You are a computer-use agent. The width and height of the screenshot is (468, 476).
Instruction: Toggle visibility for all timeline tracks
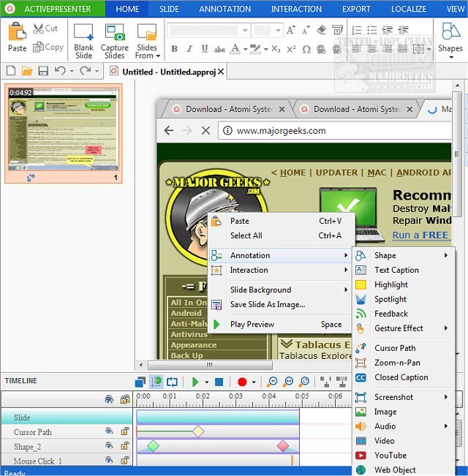pyautogui.click(x=109, y=399)
